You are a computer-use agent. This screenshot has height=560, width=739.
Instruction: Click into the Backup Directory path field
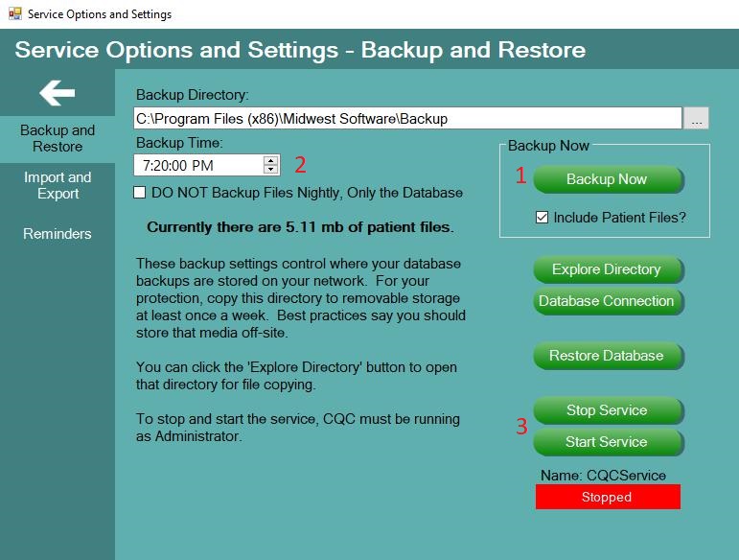click(x=407, y=118)
